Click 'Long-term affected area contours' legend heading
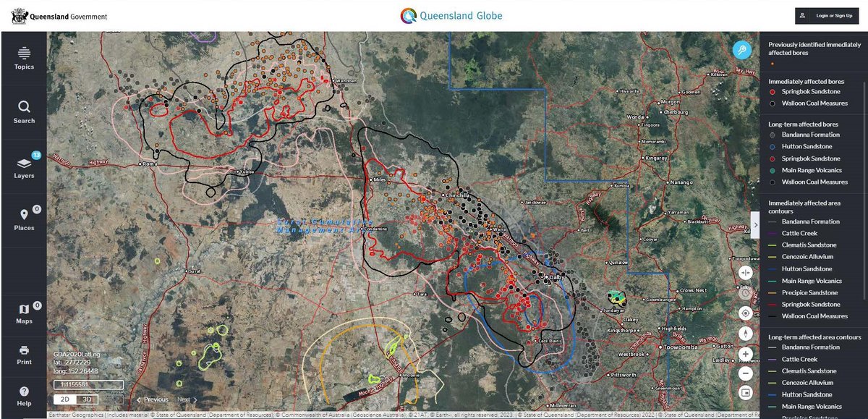 814,337
